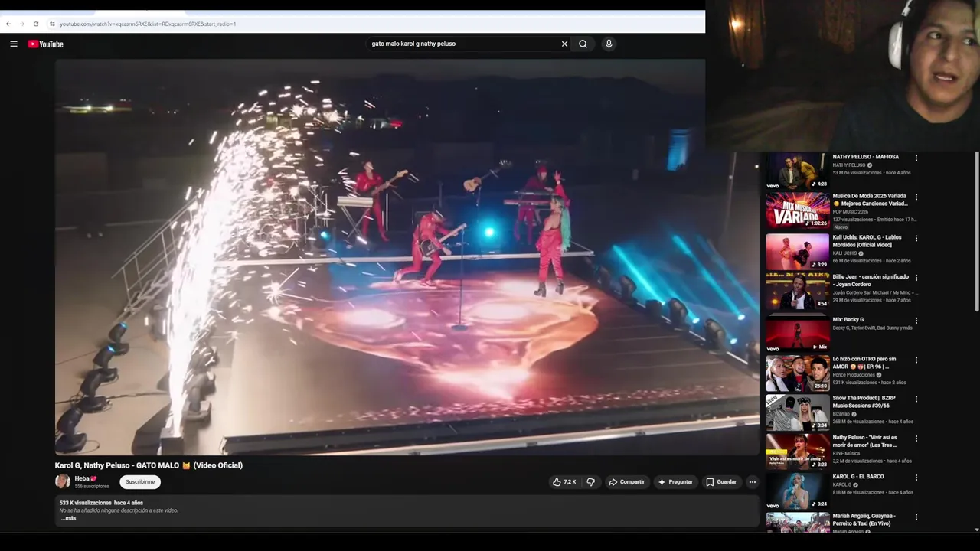The image size is (980, 551).
Task: Click '7,2 K' like count
Action: [x=570, y=482]
